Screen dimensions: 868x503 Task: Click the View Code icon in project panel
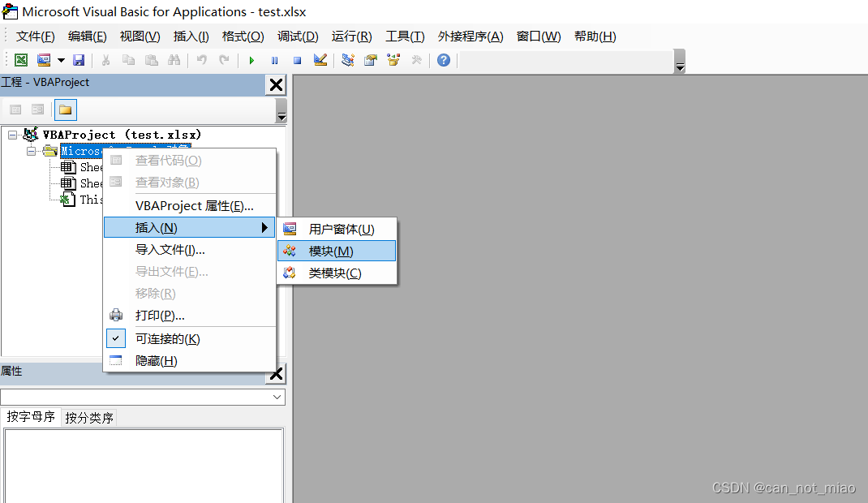(15, 110)
